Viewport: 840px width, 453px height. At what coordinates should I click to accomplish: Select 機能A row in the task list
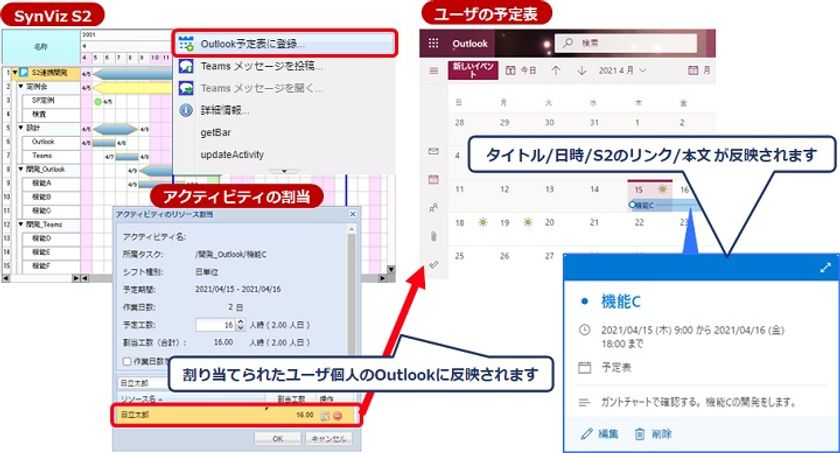43,183
